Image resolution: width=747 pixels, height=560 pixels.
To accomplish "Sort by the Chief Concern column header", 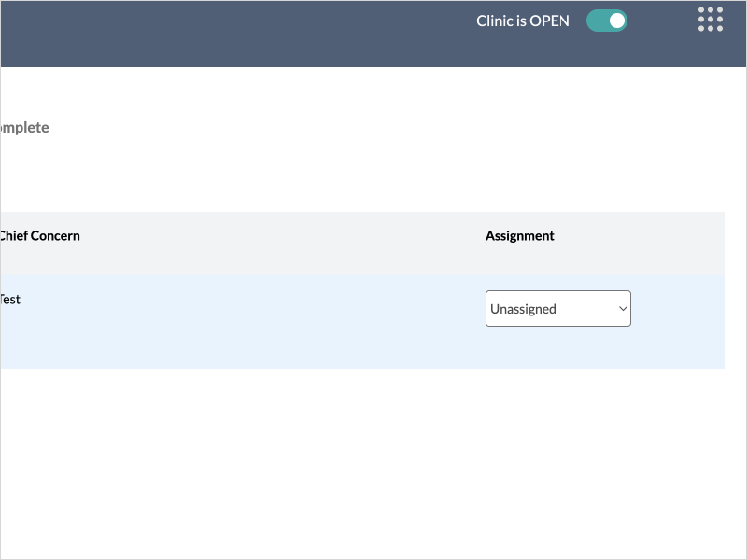I will coord(39,236).
